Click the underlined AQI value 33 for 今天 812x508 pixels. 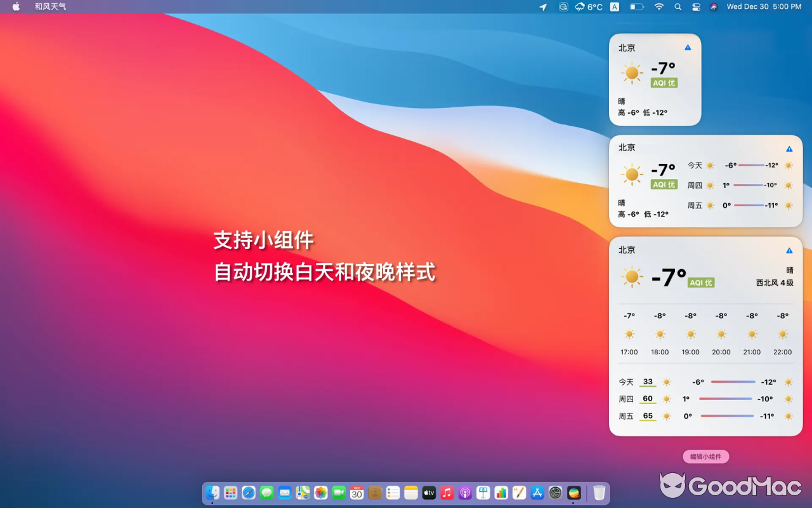(647, 382)
